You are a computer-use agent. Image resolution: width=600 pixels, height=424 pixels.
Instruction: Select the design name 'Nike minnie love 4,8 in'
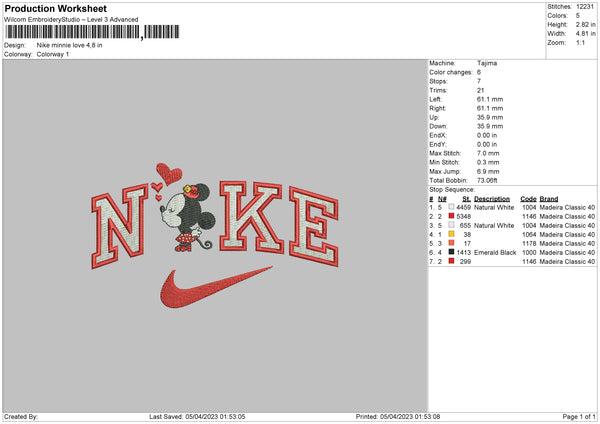click(x=69, y=45)
